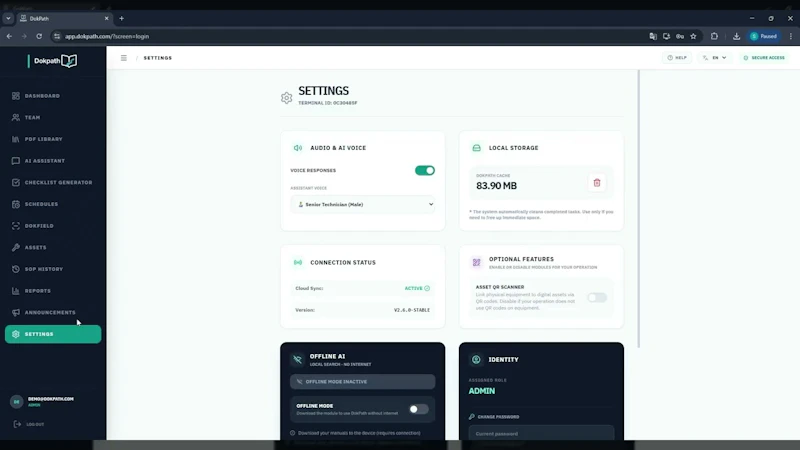Select the DokPath browser tab
Screen dimensions: 800x450
(x=64, y=18)
